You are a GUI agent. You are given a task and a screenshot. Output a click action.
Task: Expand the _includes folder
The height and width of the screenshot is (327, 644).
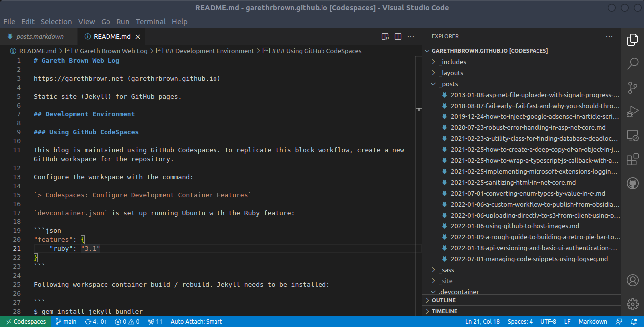click(x=521, y=62)
